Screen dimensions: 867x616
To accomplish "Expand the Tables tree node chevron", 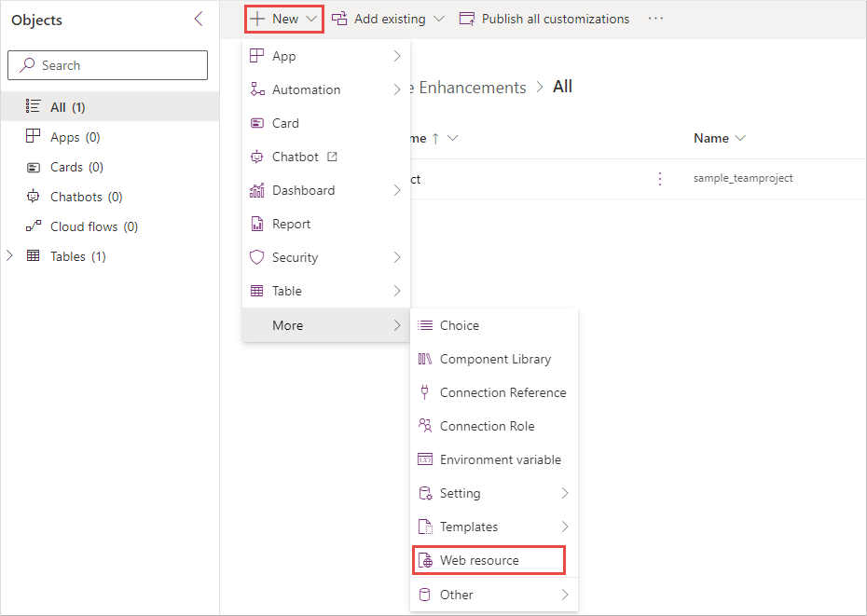I will 9,255.
